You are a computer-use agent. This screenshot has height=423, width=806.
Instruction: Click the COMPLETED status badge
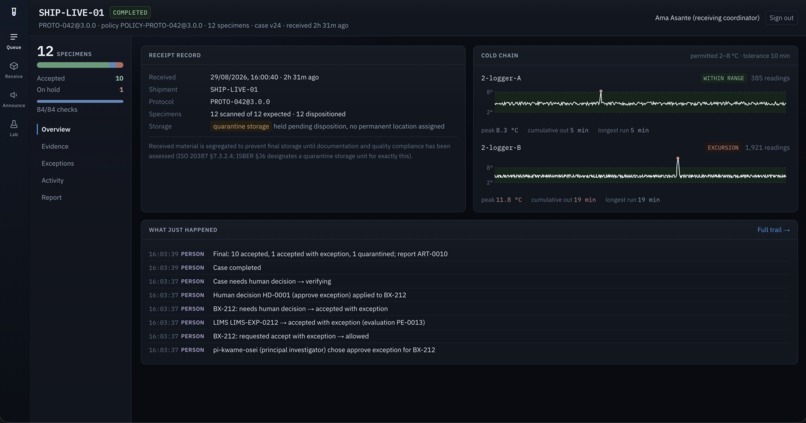130,12
